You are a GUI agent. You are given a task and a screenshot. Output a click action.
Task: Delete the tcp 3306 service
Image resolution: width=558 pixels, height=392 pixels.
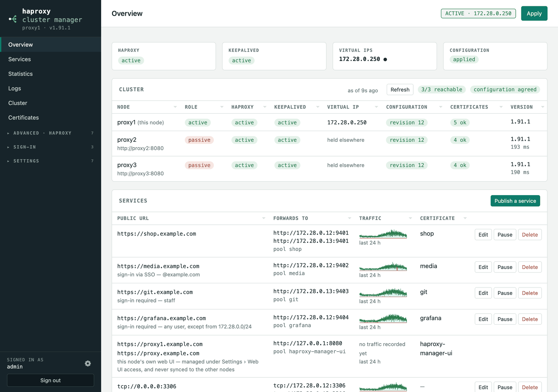pos(530,387)
